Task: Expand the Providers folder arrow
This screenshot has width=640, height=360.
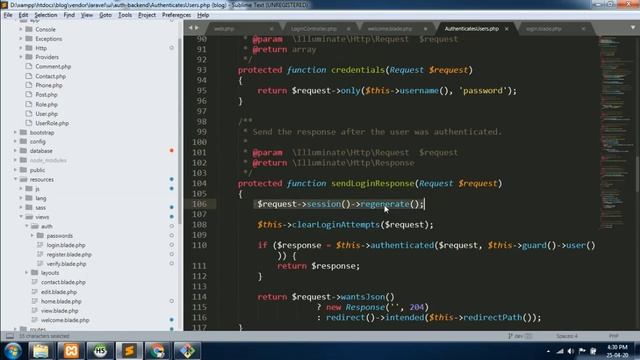Action: point(21,57)
